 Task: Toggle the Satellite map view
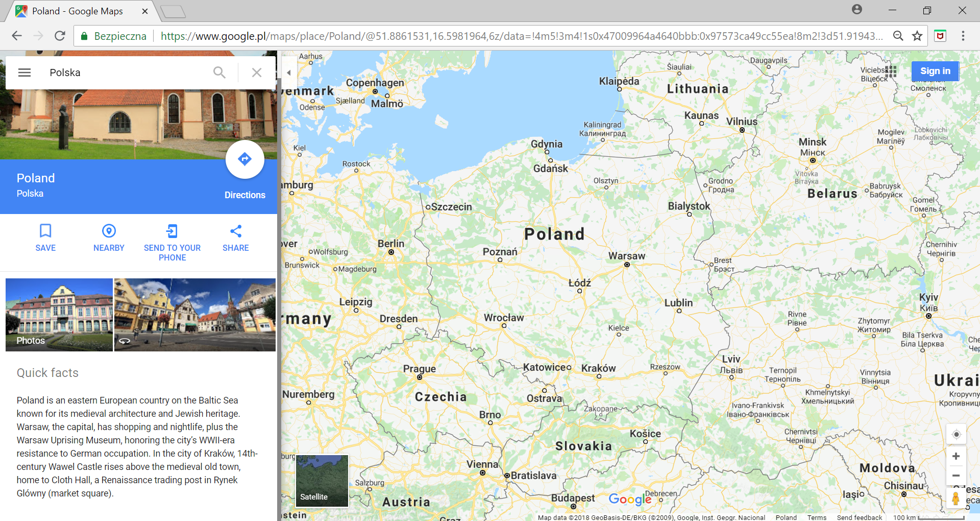[321, 481]
